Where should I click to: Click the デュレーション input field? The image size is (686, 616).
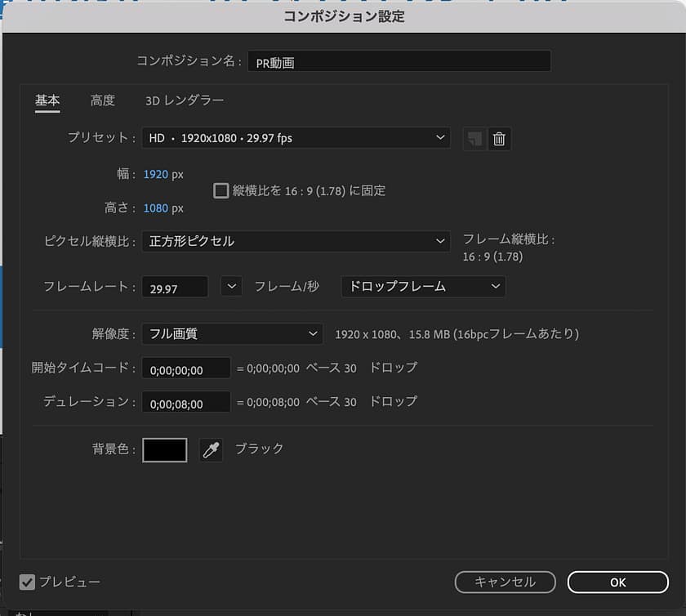[186, 403]
